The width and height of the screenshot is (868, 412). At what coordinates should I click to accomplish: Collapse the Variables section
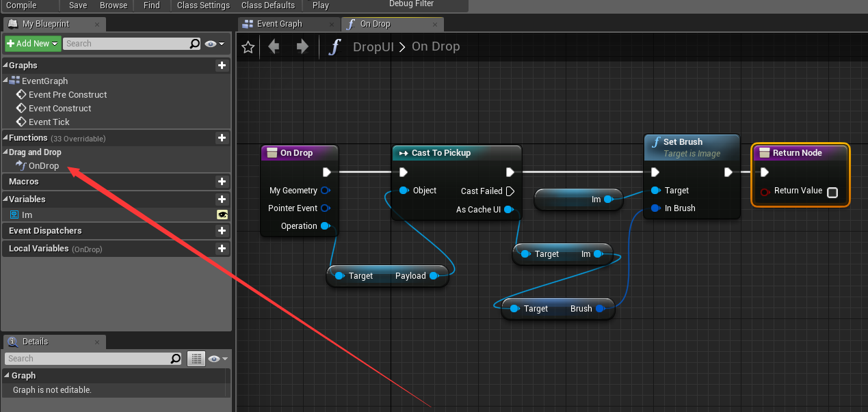5,199
